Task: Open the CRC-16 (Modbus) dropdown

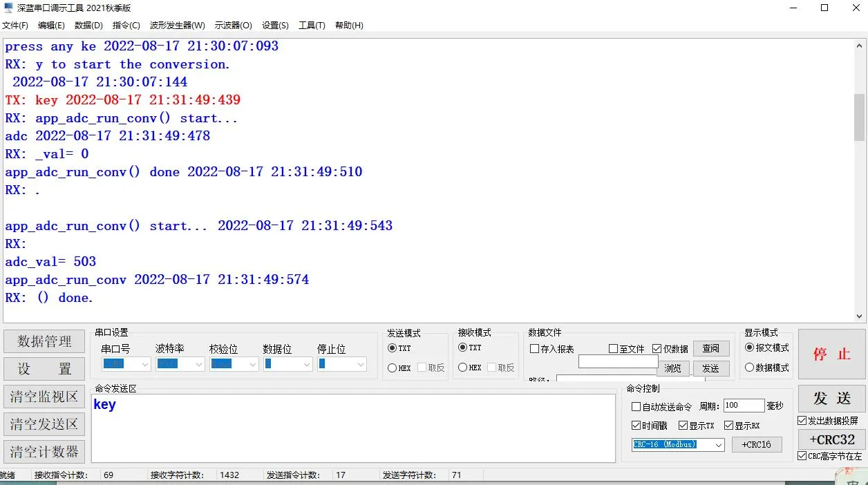Action: tap(719, 446)
